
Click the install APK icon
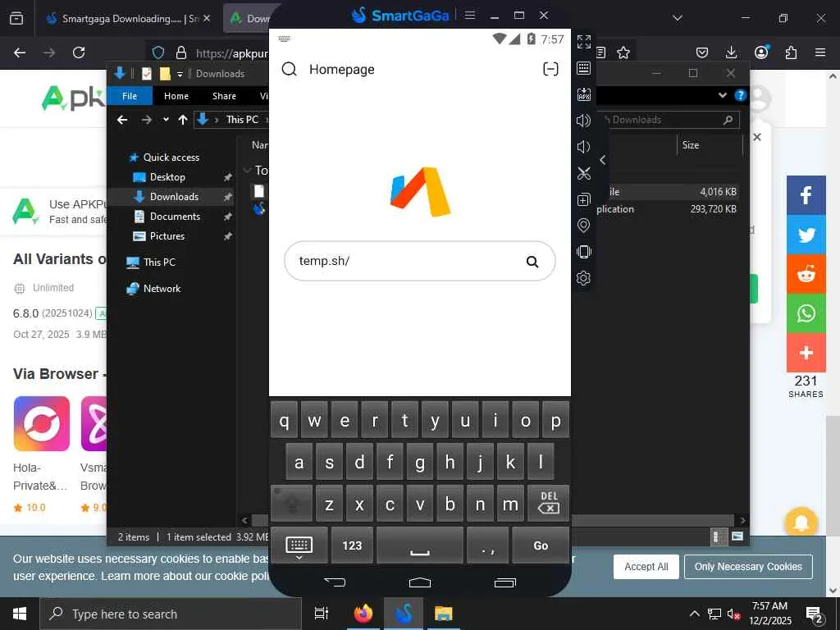[x=583, y=94]
